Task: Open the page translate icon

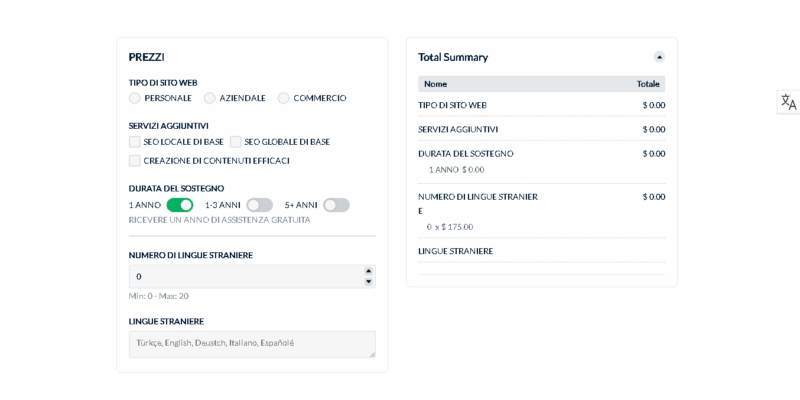Action: (x=788, y=102)
